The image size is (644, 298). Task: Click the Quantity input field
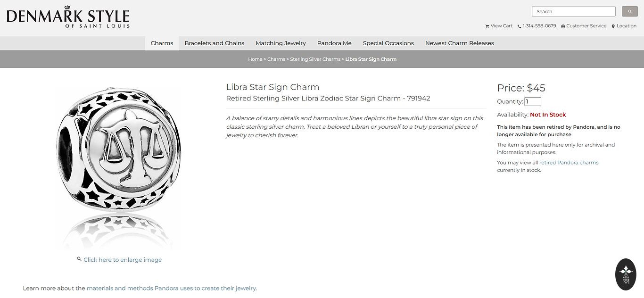point(533,101)
